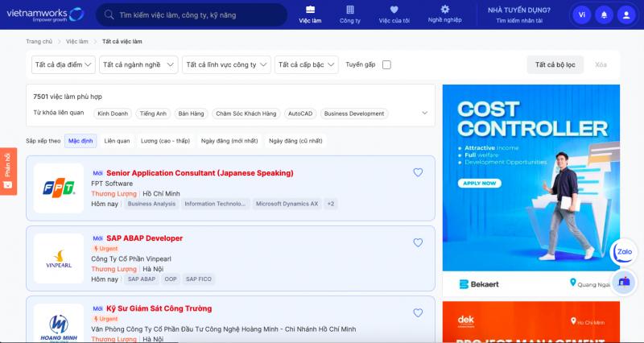The height and width of the screenshot is (343, 644).
Task: Select the Bán Hàng keyword chip
Action: point(191,114)
